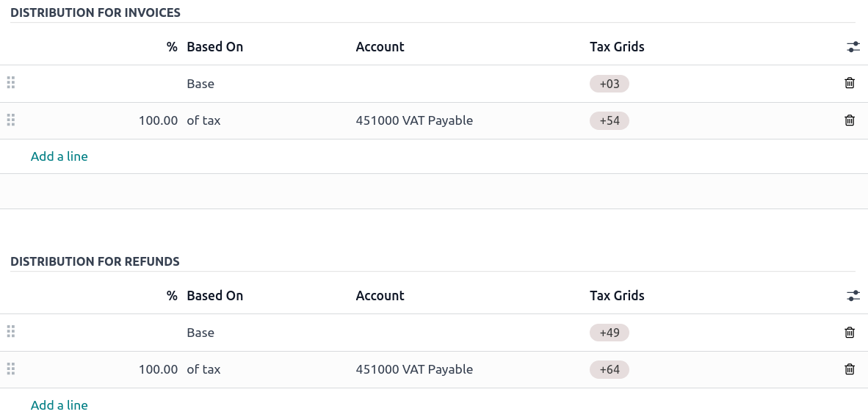This screenshot has height=417, width=868.
Task: Open the +03 tax grid tag
Action: click(610, 84)
